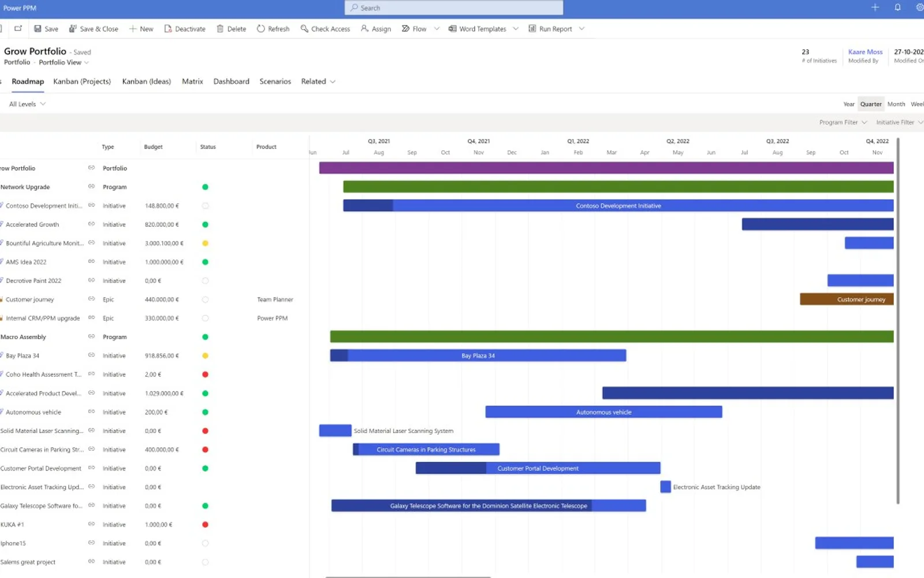Click the Deactivate icon
Image resolution: width=924 pixels, height=578 pixels.
[x=168, y=29]
